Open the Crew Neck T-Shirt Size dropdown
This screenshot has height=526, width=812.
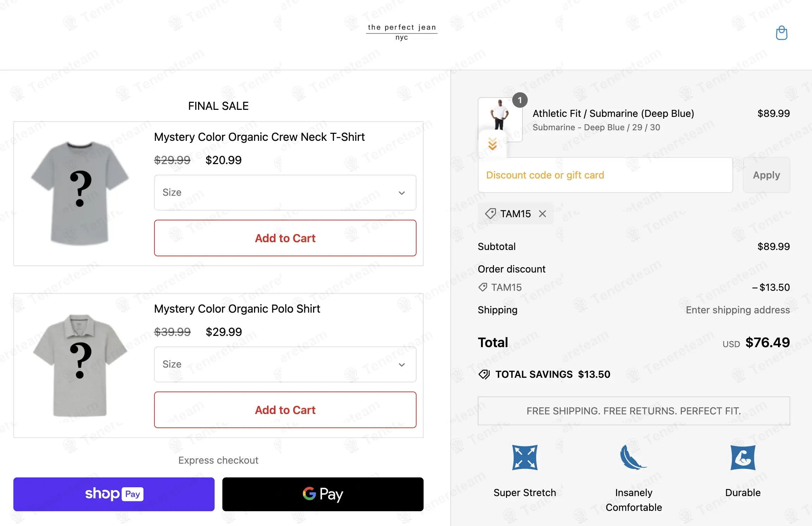[285, 193]
